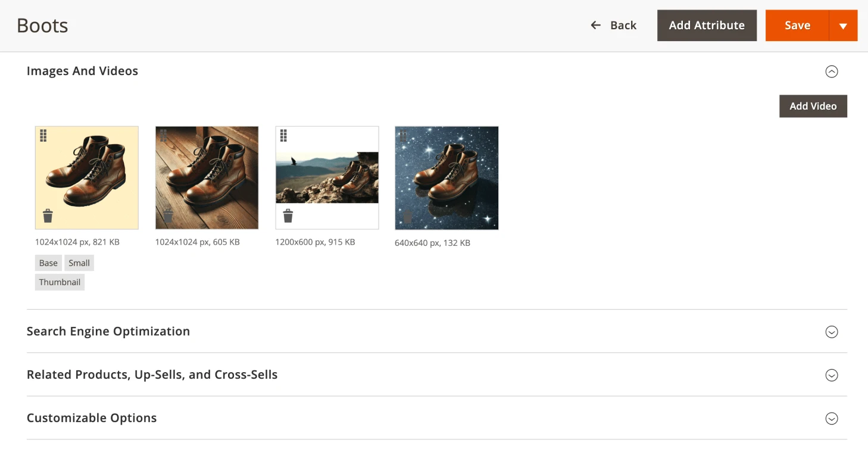Click the drag handle on the starry boots image
This screenshot has height=468, width=868.
(x=402, y=136)
